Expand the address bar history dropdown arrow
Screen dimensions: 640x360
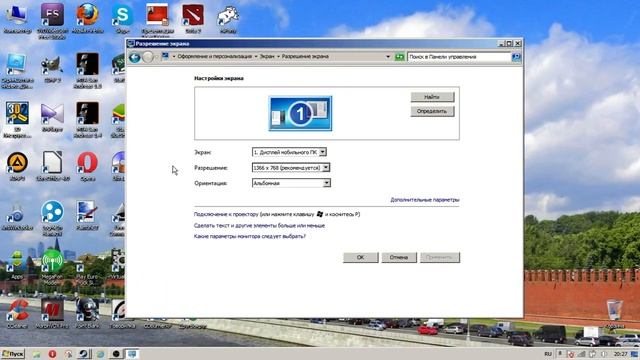(388, 57)
